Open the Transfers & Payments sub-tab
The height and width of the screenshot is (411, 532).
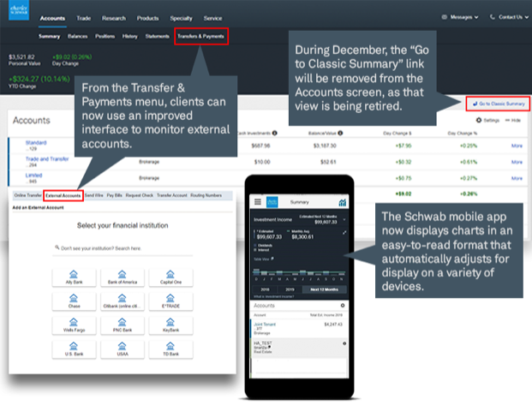(x=200, y=36)
